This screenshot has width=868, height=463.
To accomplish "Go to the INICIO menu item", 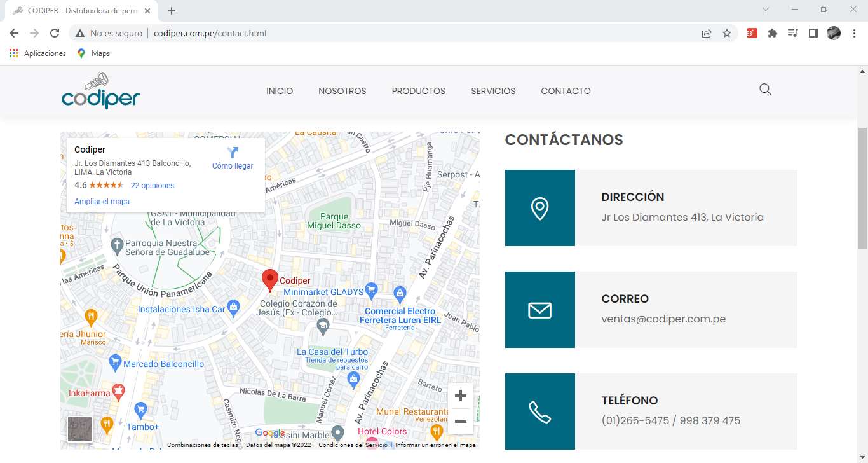I will (x=280, y=91).
